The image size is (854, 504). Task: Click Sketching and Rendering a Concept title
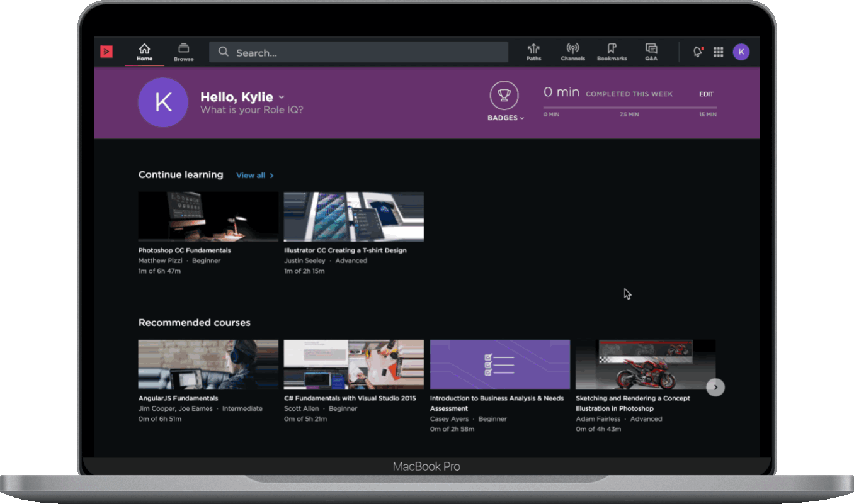tap(633, 403)
